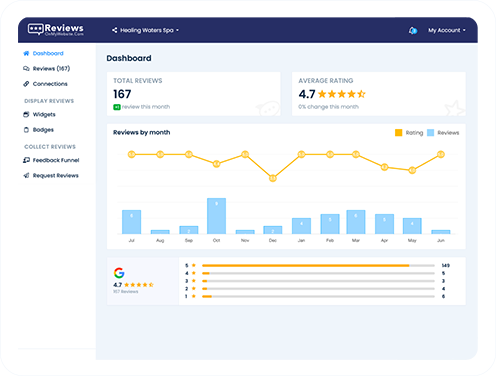The width and height of the screenshot is (496, 376).
Task: Open the notifications bell icon
Action: click(413, 30)
